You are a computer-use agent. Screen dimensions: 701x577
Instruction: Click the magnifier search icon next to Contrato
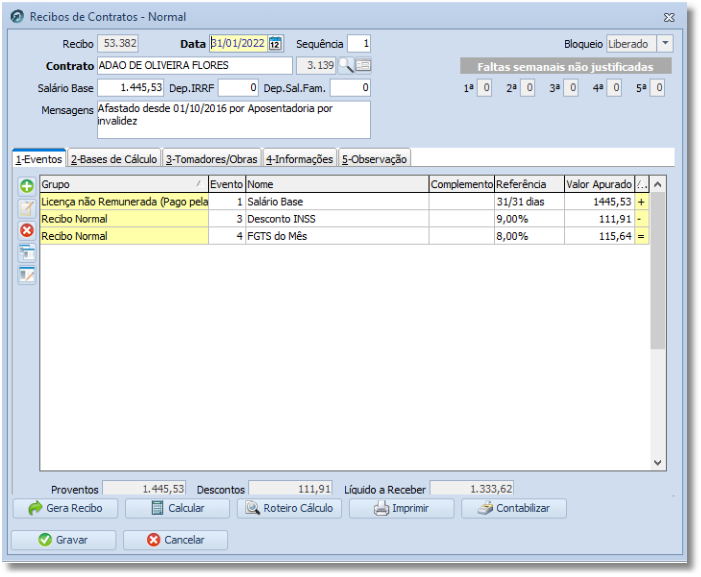coord(346,66)
